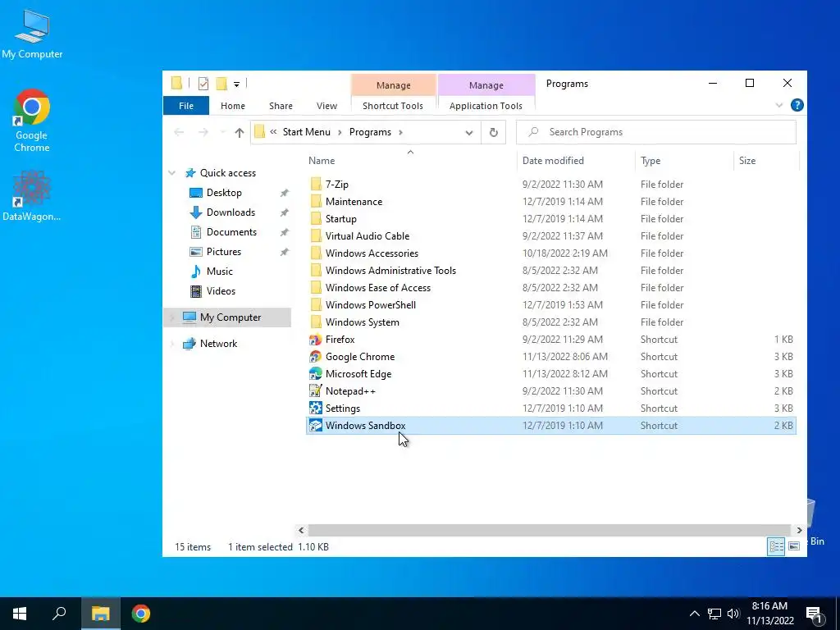Image resolution: width=840 pixels, height=630 pixels.
Task: Click the Settings gear shortcut icon
Action: point(316,409)
